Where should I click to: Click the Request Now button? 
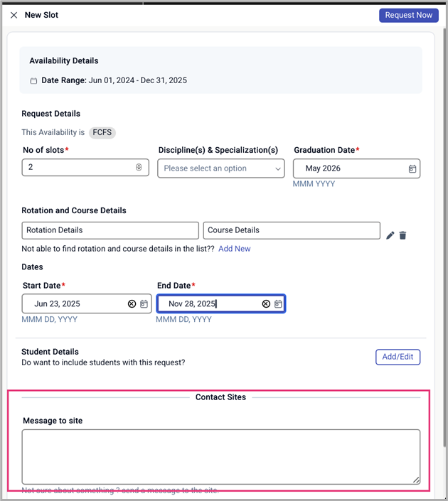coord(408,15)
